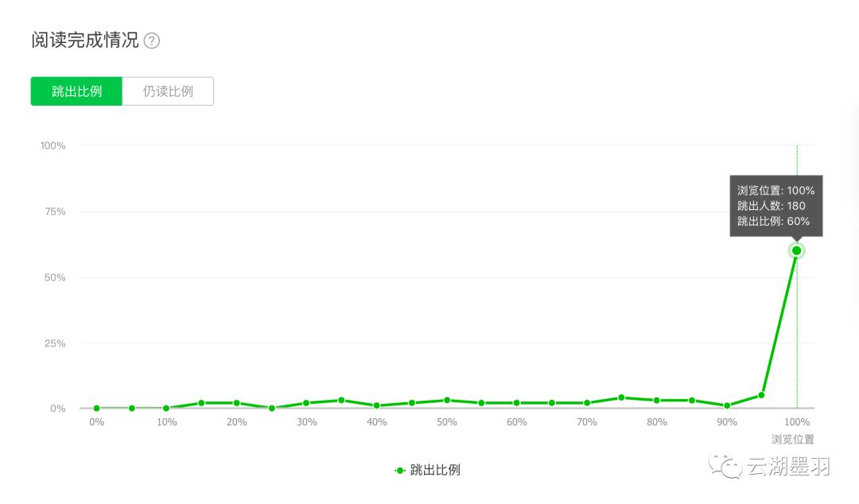Click the data point at 50%
This screenshot has width=859, height=504.
[447, 400]
